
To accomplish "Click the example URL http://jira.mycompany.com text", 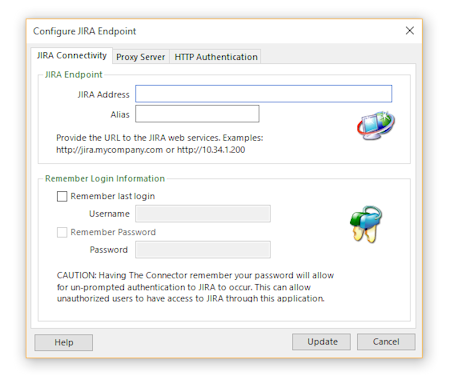I will [x=109, y=150].
